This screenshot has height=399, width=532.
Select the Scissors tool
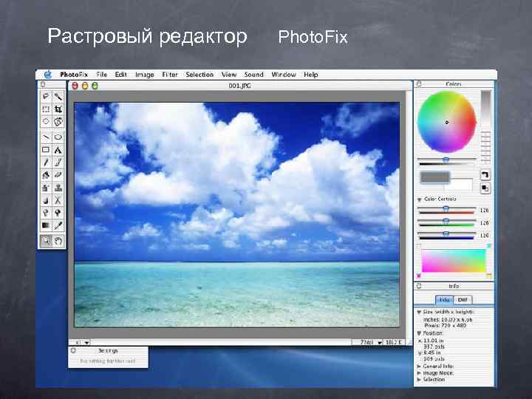click(58, 200)
